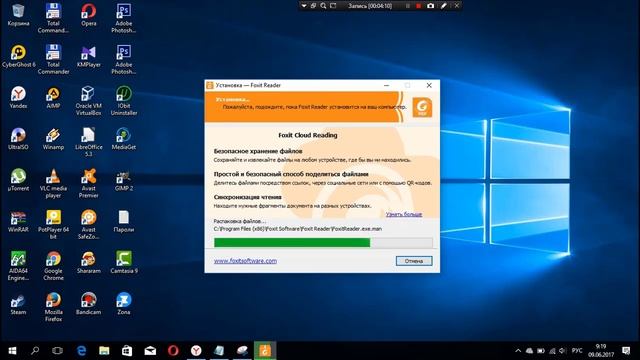Open File Explorer from taskbar
Viewport: 640px width, 360px height.
pos(104,351)
